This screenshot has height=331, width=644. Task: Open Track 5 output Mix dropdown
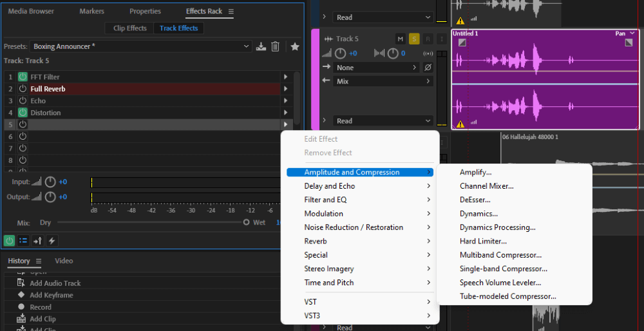click(383, 81)
